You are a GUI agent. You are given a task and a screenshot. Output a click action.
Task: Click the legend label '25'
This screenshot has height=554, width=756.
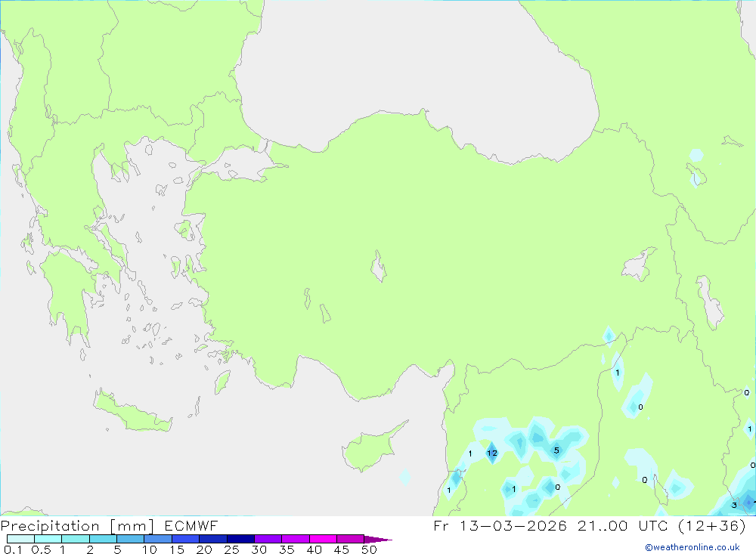tap(231, 549)
